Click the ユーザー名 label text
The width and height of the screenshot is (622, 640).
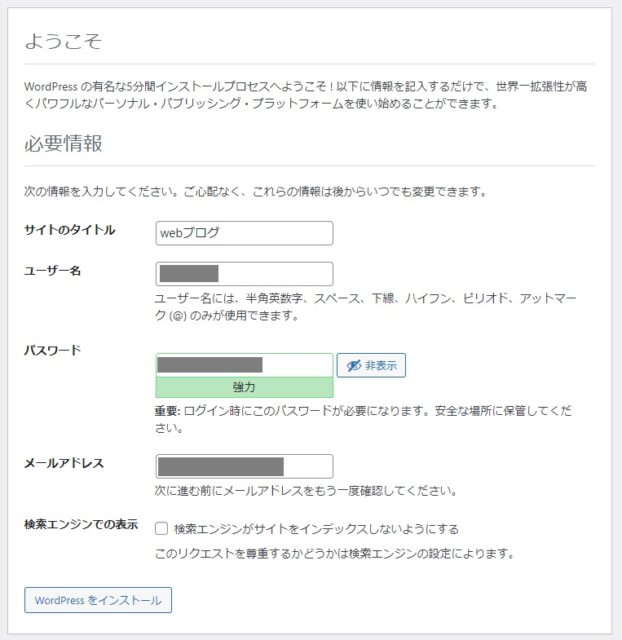click(x=52, y=271)
